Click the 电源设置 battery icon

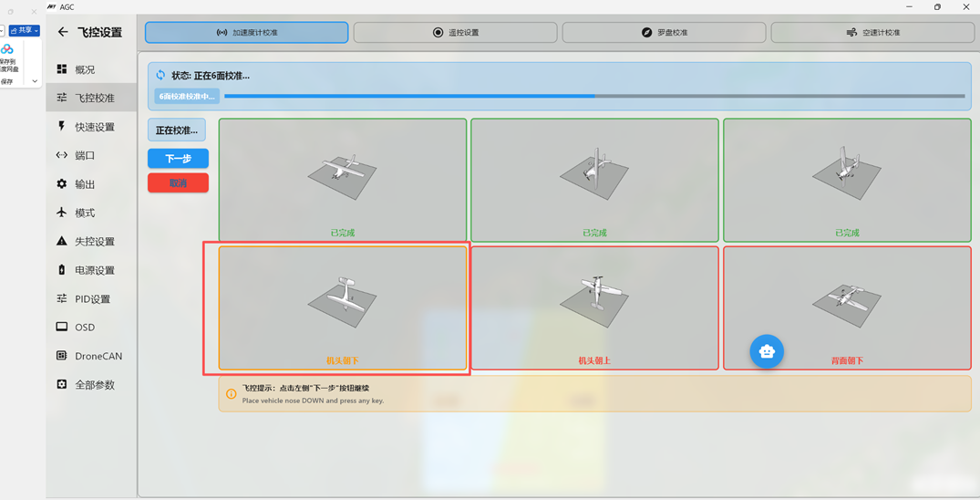(x=62, y=270)
